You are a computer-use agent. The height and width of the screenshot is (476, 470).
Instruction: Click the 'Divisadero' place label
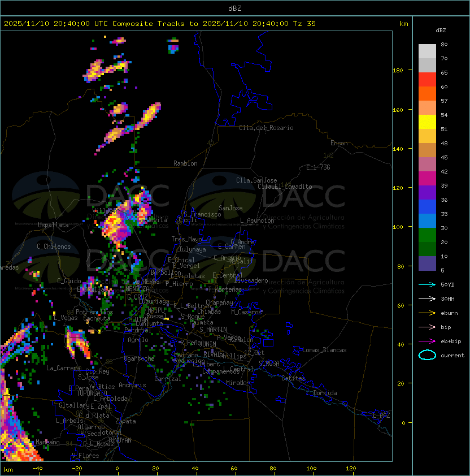click(x=251, y=280)
